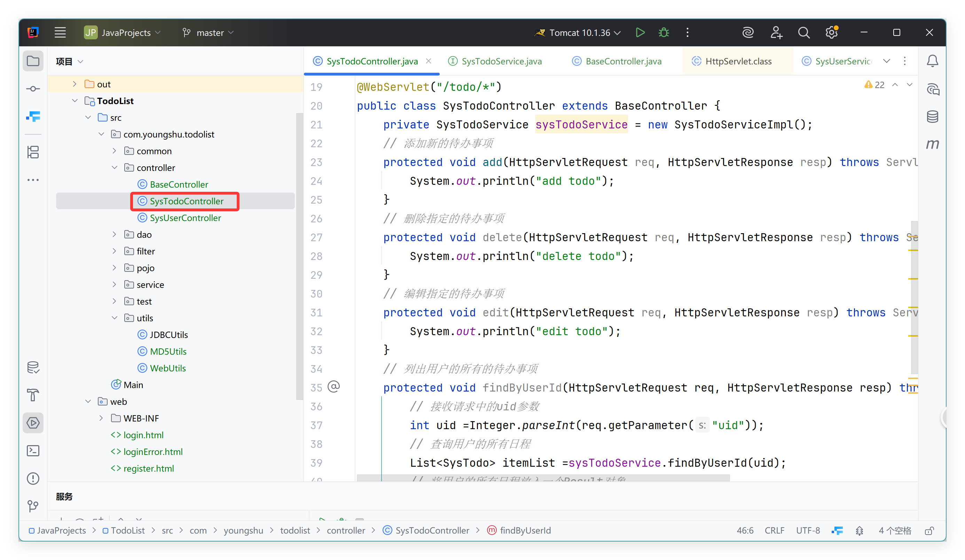
Task: Show more tool windows ellipsis
Action: 33,180
